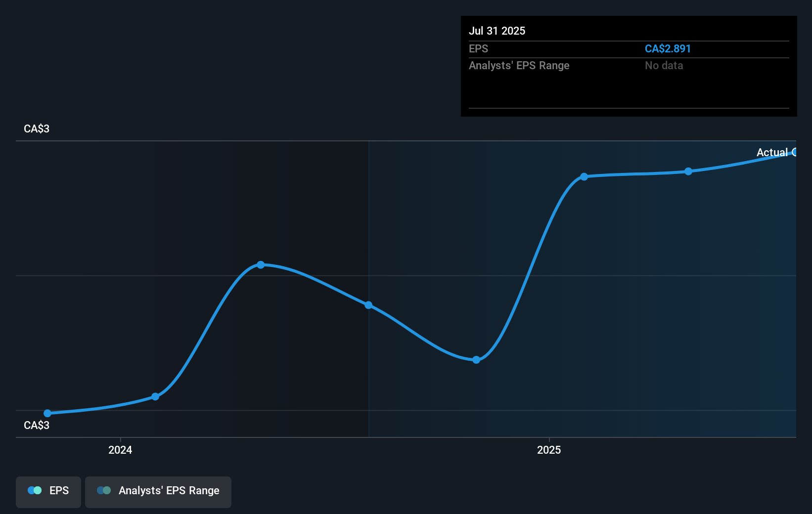The image size is (812, 514).
Task: Expand the EPS row in the tooltip panel
Action: click(x=478, y=49)
